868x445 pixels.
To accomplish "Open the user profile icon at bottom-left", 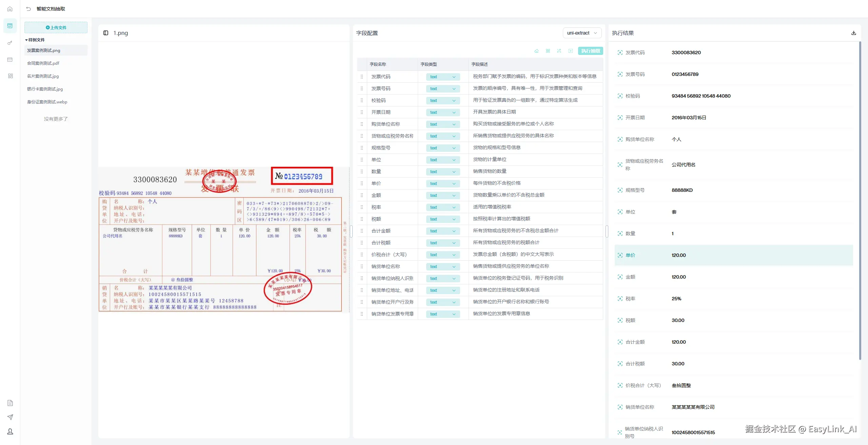I will coord(10,431).
